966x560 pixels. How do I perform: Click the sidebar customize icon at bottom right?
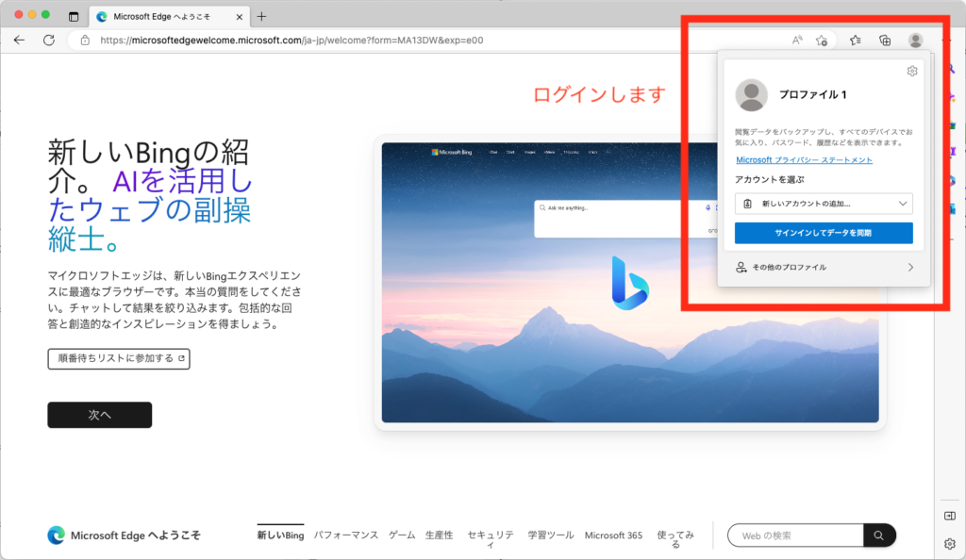949,515
